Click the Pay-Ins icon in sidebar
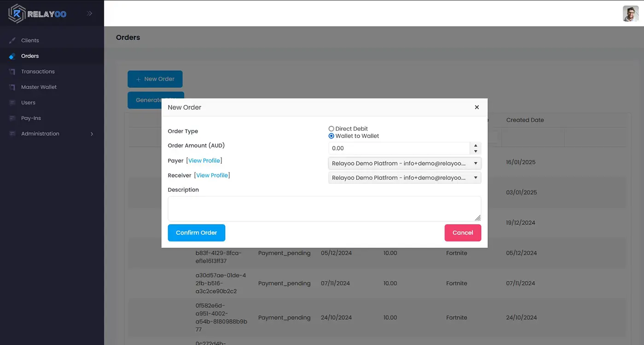 click(x=12, y=118)
